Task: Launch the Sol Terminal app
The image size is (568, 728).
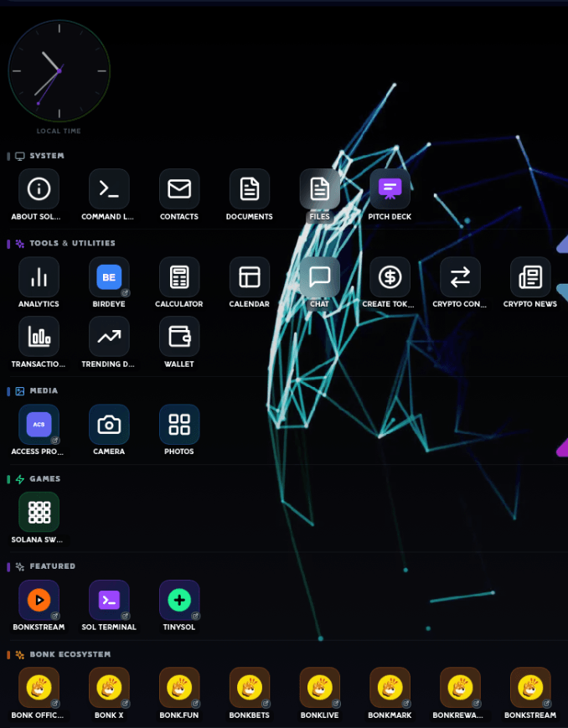Action: tap(109, 600)
